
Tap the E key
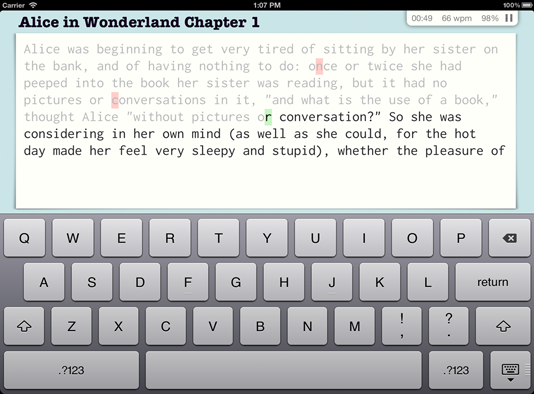[x=121, y=238]
